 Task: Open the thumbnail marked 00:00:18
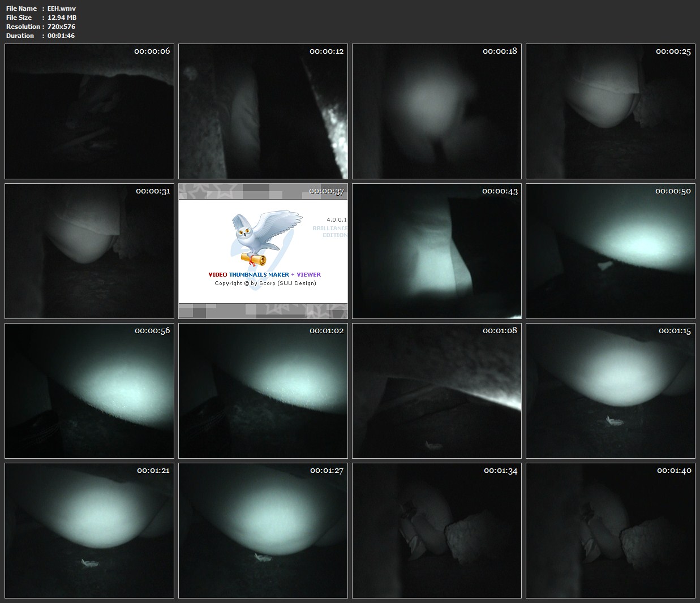point(436,111)
